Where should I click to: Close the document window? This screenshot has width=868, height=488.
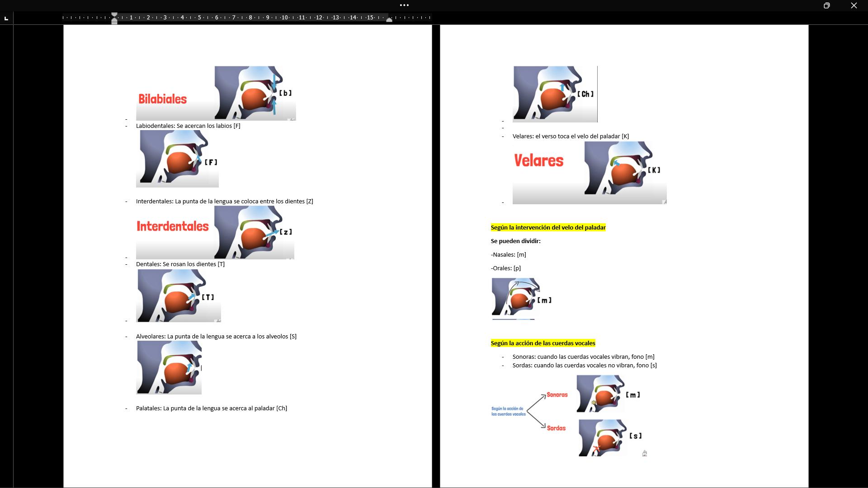[x=854, y=5]
